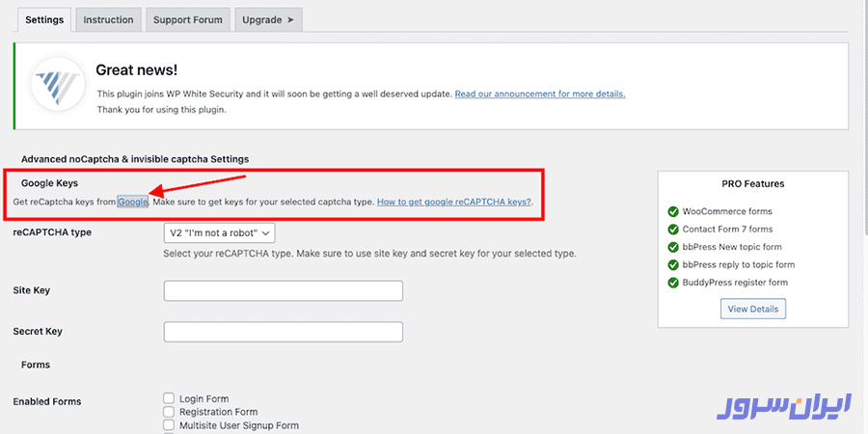Image resolution: width=868 pixels, height=434 pixels.
Task: Click the checkmark beside bbPress New topic form
Action: (x=673, y=247)
